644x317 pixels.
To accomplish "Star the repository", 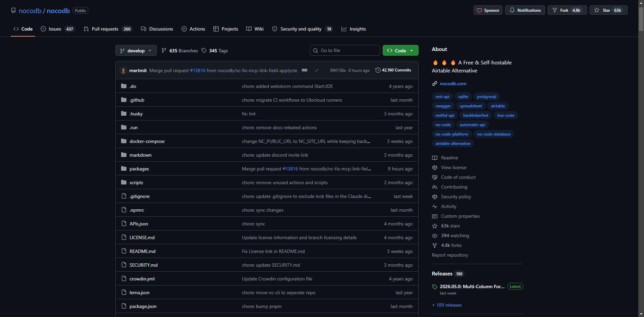I will (x=608, y=10).
